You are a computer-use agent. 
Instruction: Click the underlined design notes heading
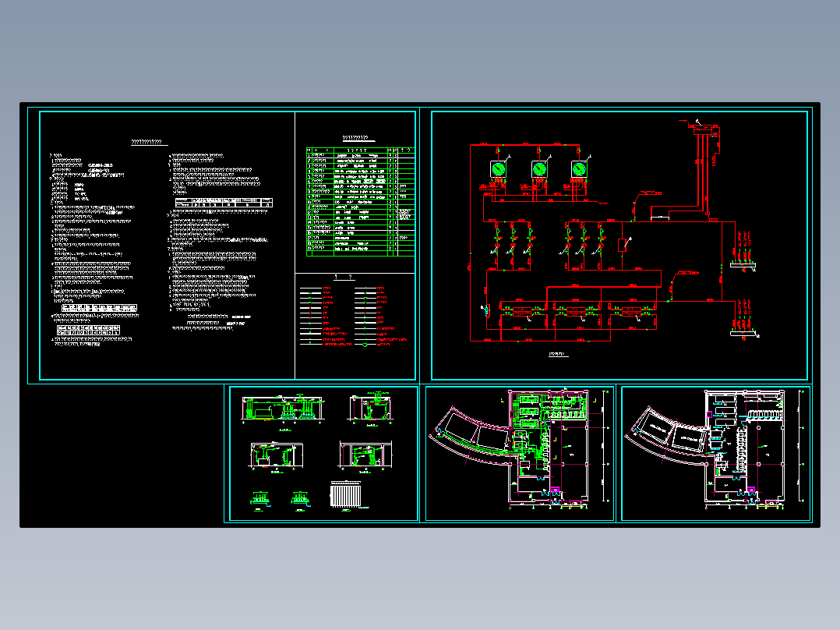point(150,142)
